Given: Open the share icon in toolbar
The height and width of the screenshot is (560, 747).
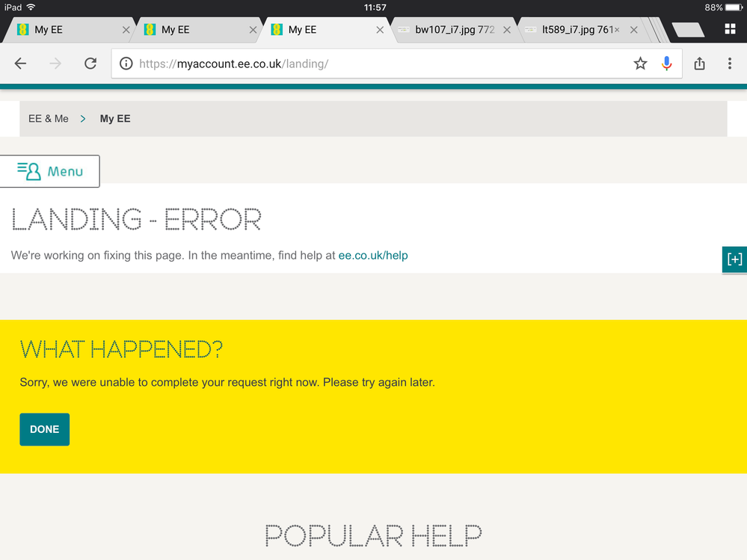Looking at the screenshot, I should coord(700,64).
